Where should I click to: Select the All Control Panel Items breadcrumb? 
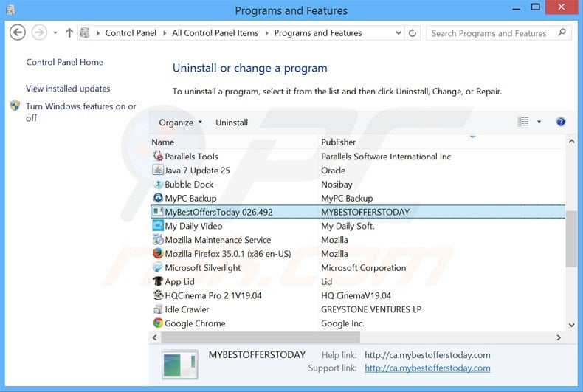coord(215,33)
